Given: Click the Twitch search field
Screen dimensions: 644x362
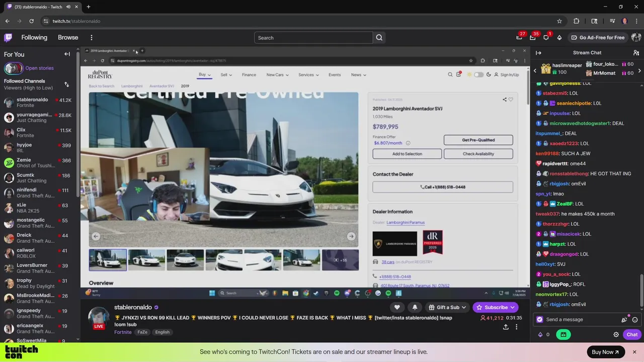Looking at the screenshot, I should click(x=313, y=38).
